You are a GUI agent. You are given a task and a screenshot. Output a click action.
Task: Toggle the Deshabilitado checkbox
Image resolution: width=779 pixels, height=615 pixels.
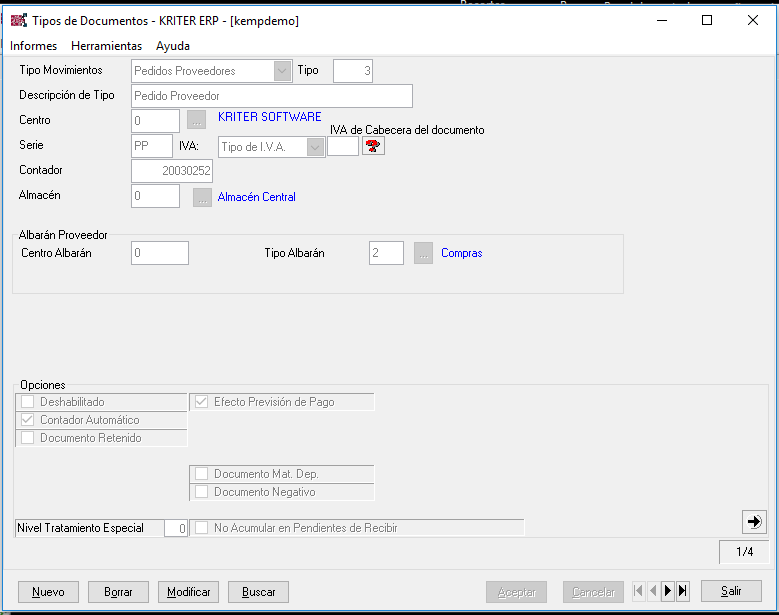[x=28, y=402]
